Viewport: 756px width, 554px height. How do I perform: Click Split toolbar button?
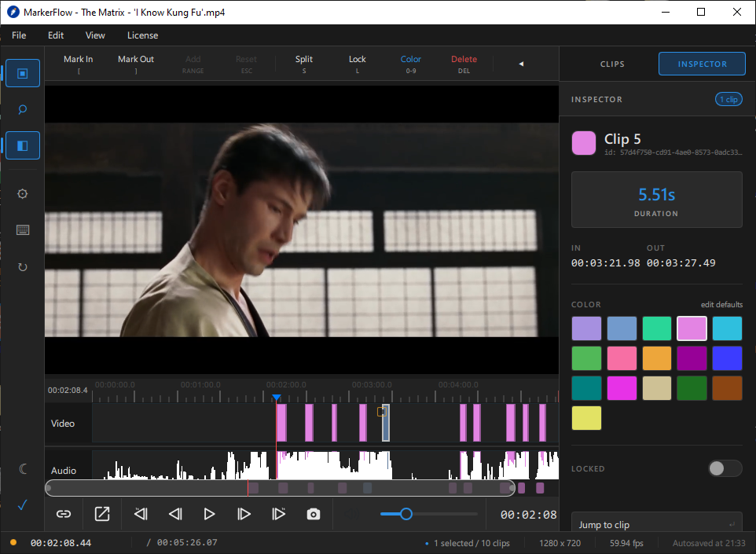click(x=304, y=64)
